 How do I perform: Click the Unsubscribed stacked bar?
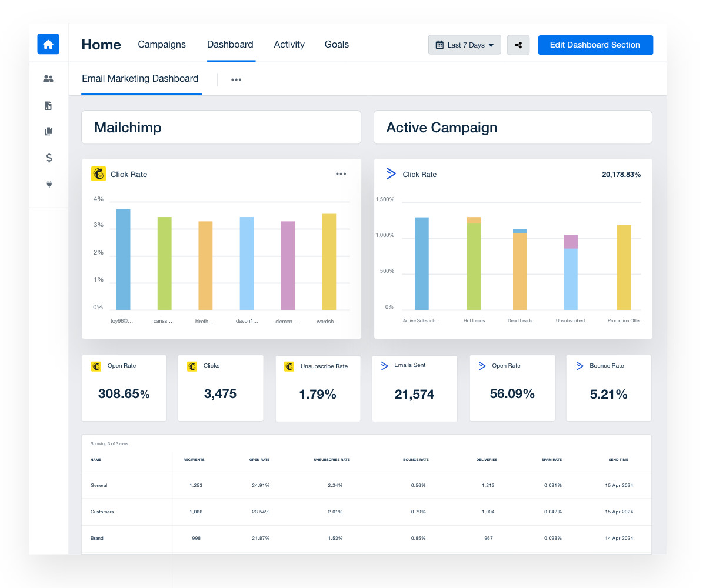571,272
